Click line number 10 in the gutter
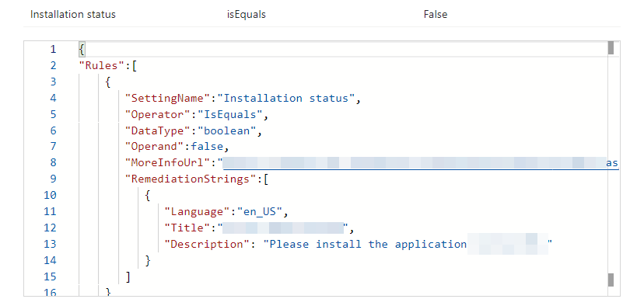Viewport: 644px width, 299px height. pos(50,195)
